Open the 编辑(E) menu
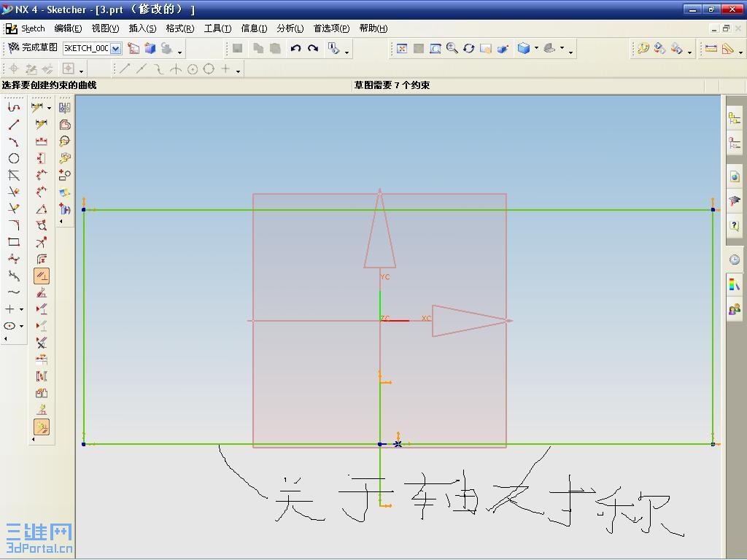Viewport: 747px width, 560px height. tap(68, 28)
